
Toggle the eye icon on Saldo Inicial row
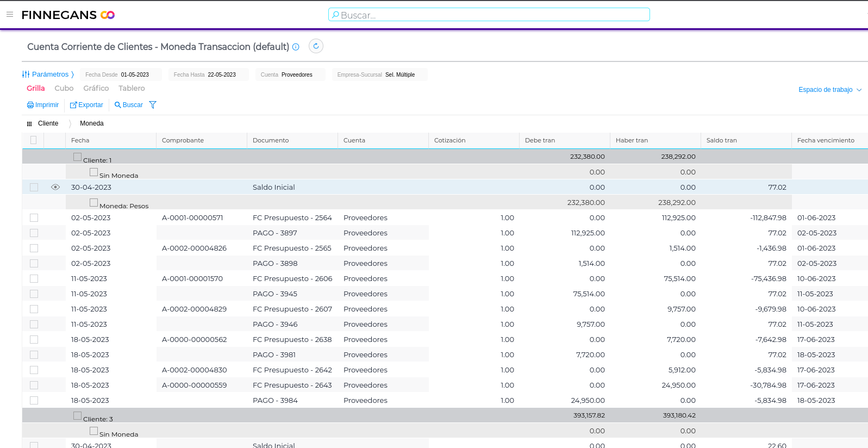point(55,187)
